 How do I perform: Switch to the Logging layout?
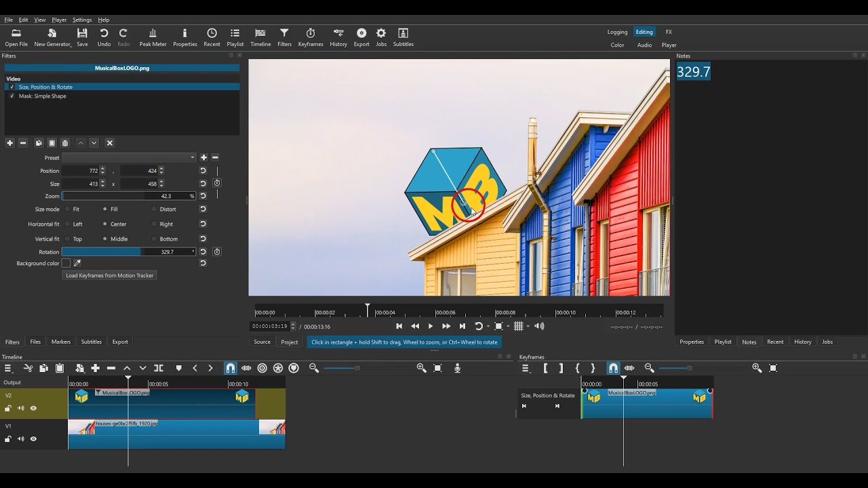coord(617,32)
